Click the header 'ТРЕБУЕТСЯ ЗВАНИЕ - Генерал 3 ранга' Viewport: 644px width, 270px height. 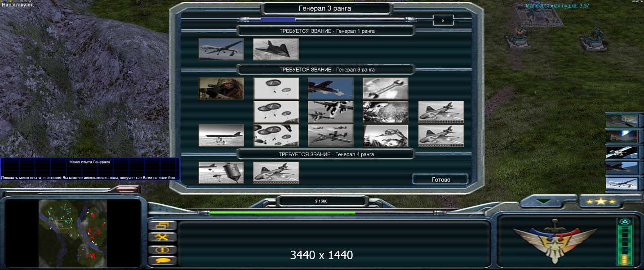coord(327,70)
